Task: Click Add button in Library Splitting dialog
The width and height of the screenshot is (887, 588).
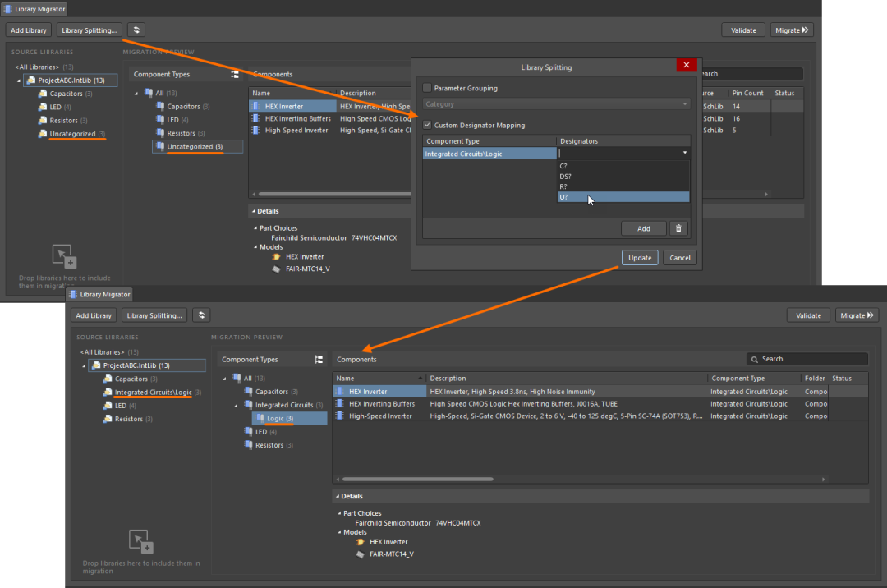Action: pyautogui.click(x=644, y=228)
